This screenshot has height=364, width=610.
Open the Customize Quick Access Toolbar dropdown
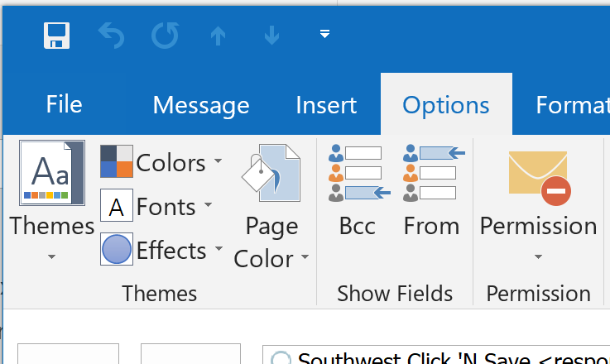[325, 34]
